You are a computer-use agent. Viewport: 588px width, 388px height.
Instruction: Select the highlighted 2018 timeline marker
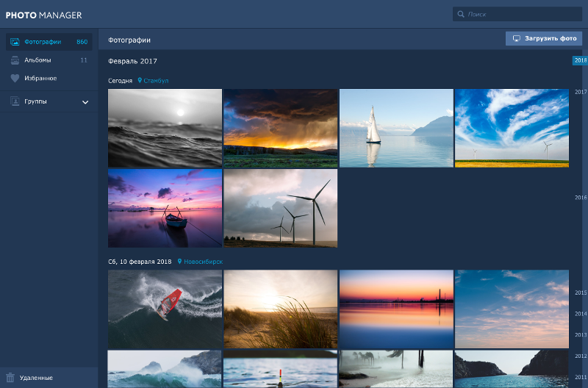[580, 60]
